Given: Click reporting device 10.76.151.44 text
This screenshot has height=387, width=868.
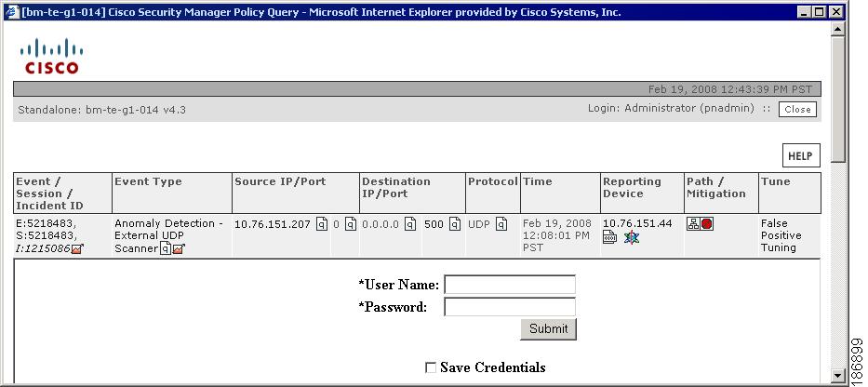Looking at the screenshot, I should click(x=637, y=223).
